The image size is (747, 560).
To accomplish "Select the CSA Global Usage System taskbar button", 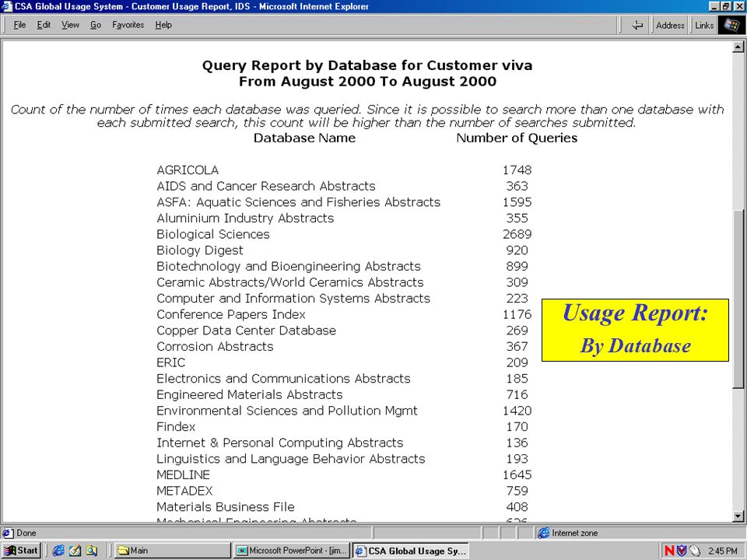I will (x=411, y=551).
